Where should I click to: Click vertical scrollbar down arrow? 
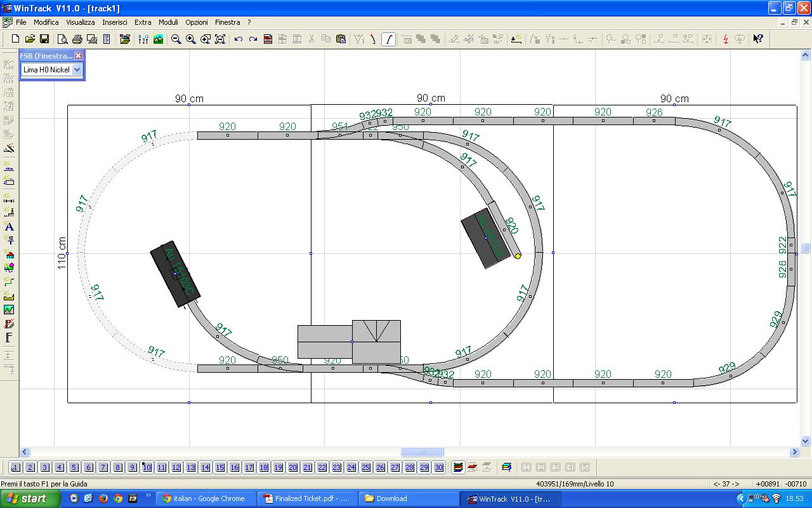(x=806, y=441)
